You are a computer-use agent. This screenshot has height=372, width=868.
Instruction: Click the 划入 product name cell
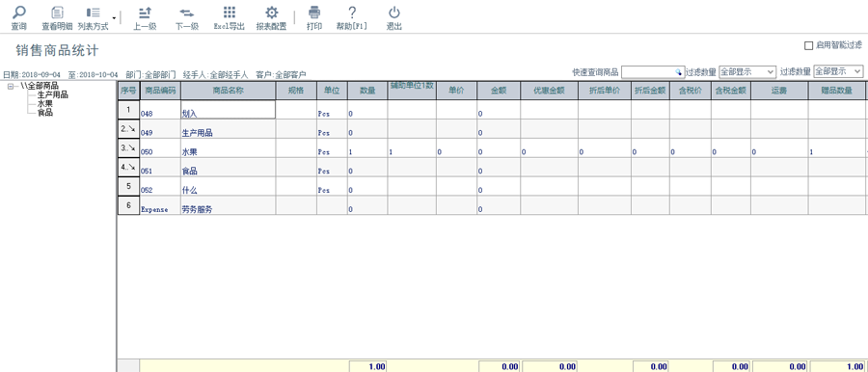(228, 110)
